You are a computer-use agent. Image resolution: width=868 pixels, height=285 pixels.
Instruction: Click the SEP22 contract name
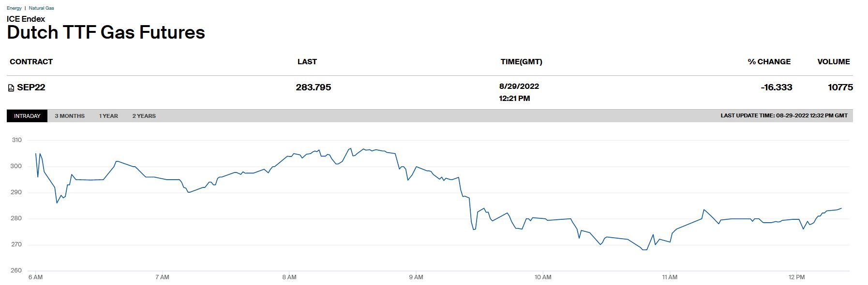(31, 87)
